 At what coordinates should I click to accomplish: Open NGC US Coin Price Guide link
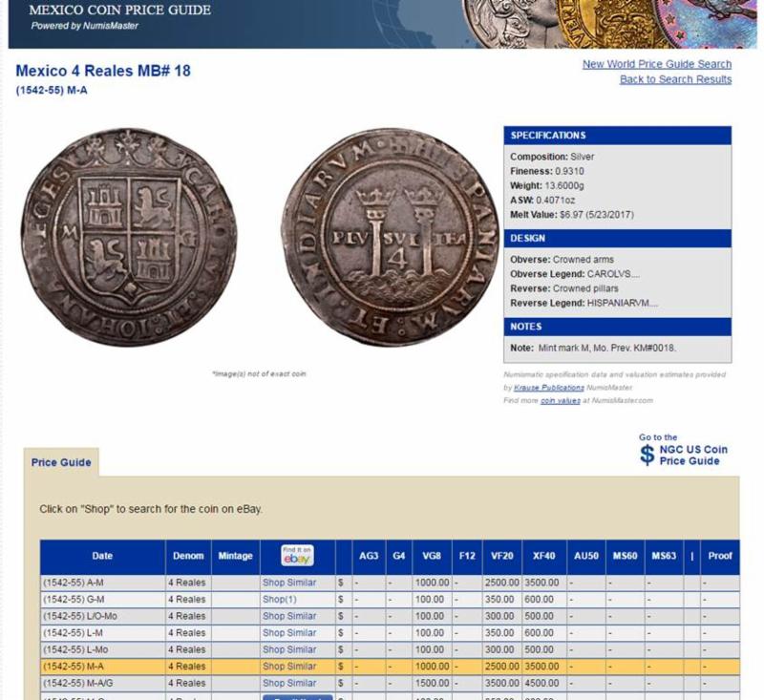(x=692, y=456)
